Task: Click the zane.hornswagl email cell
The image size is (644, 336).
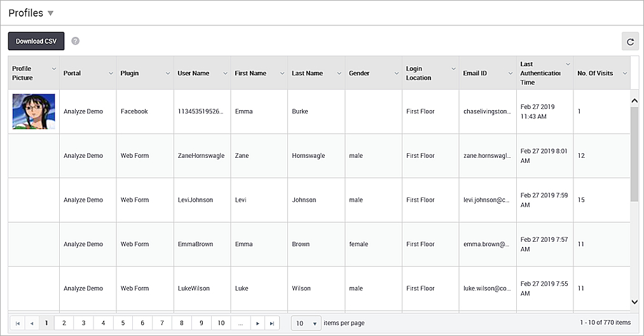Action: 488,156
